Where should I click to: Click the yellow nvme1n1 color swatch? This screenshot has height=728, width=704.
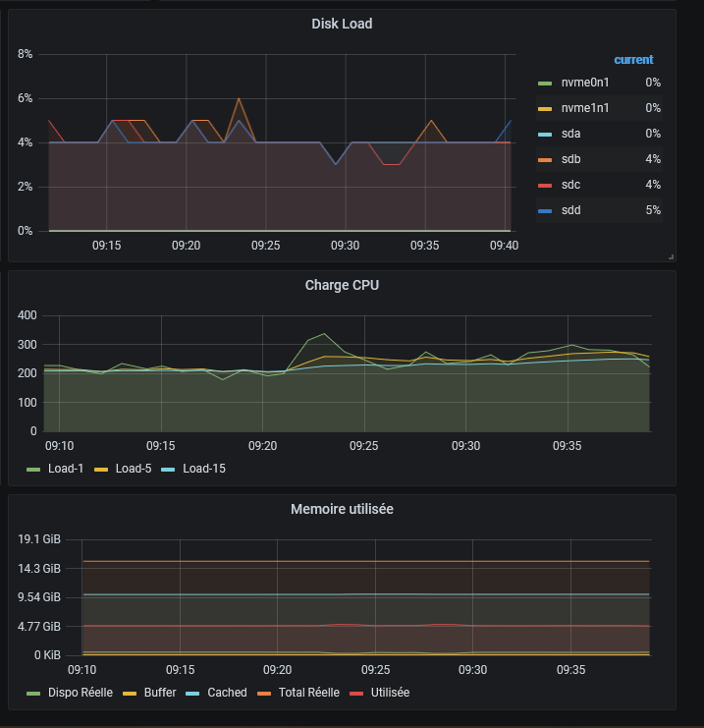coord(545,109)
